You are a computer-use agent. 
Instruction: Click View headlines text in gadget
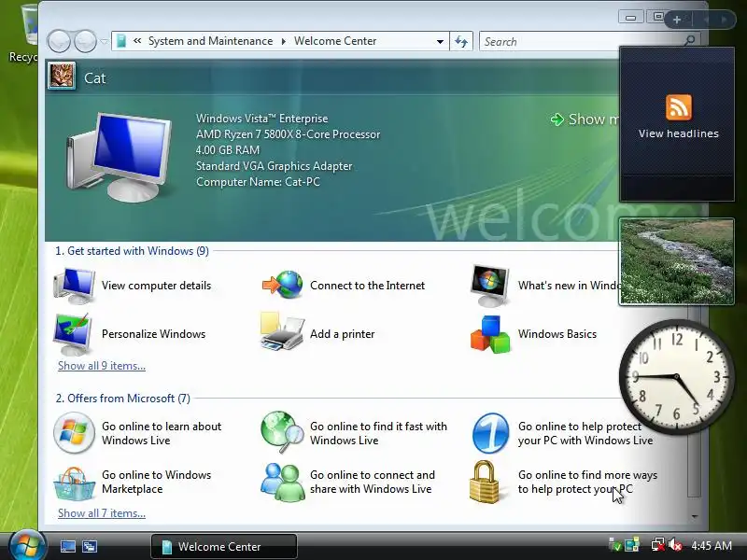[679, 133]
